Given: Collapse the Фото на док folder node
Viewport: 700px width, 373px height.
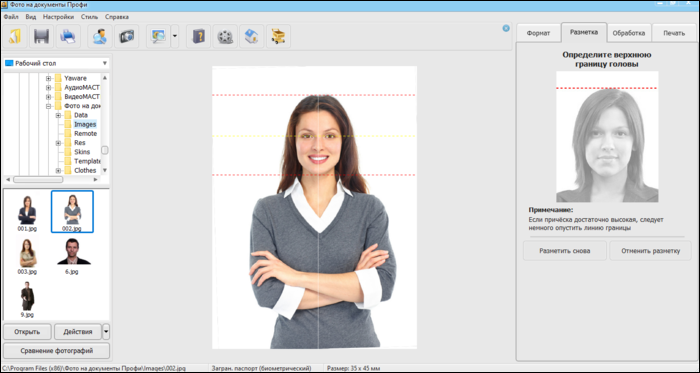Looking at the screenshot, I should click(x=48, y=106).
